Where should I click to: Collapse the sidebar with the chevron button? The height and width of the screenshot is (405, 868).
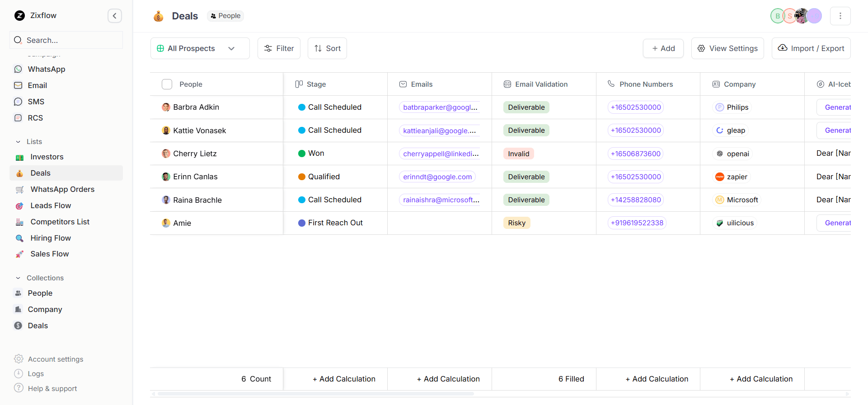(x=114, y=16)
